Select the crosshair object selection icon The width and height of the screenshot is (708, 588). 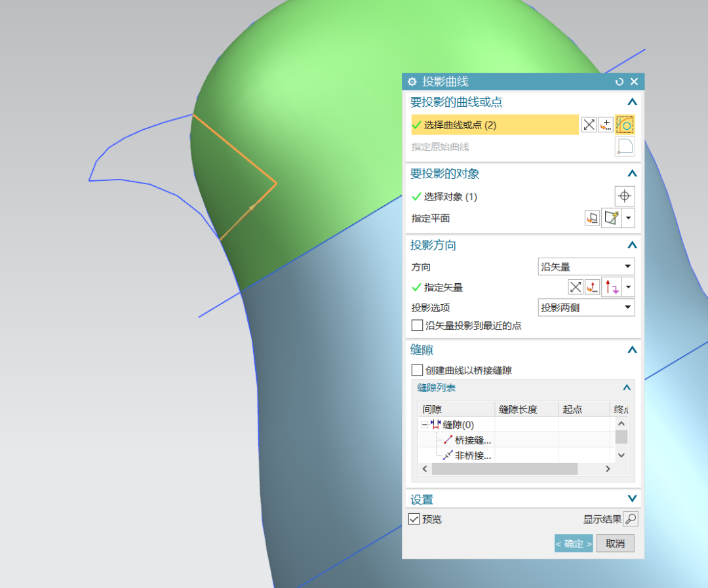point(624,196)
